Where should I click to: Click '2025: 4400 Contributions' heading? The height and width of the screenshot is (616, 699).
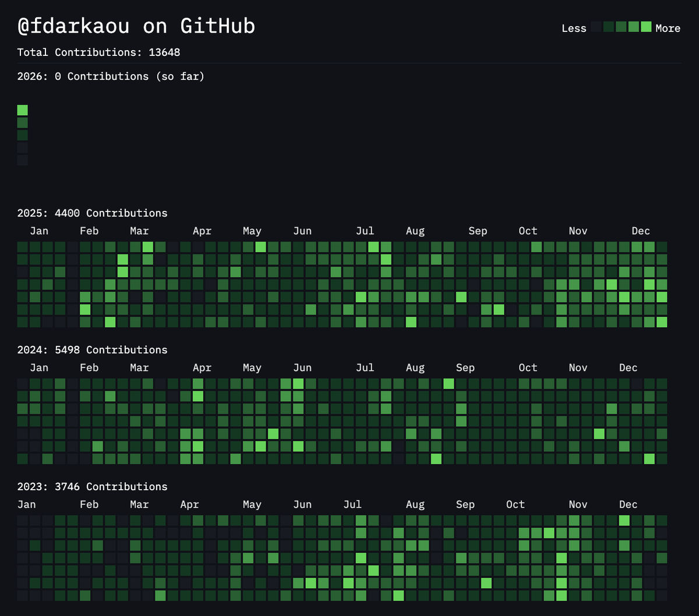tap(93, 213)
